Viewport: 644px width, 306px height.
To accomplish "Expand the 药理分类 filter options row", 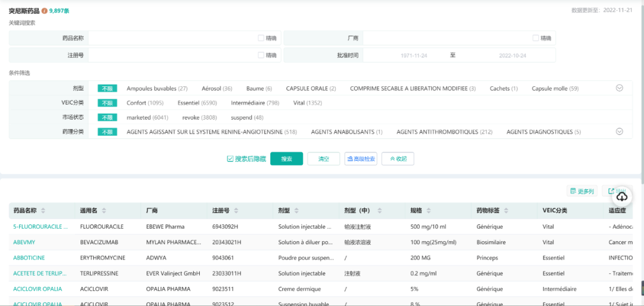I will (619, 132).
